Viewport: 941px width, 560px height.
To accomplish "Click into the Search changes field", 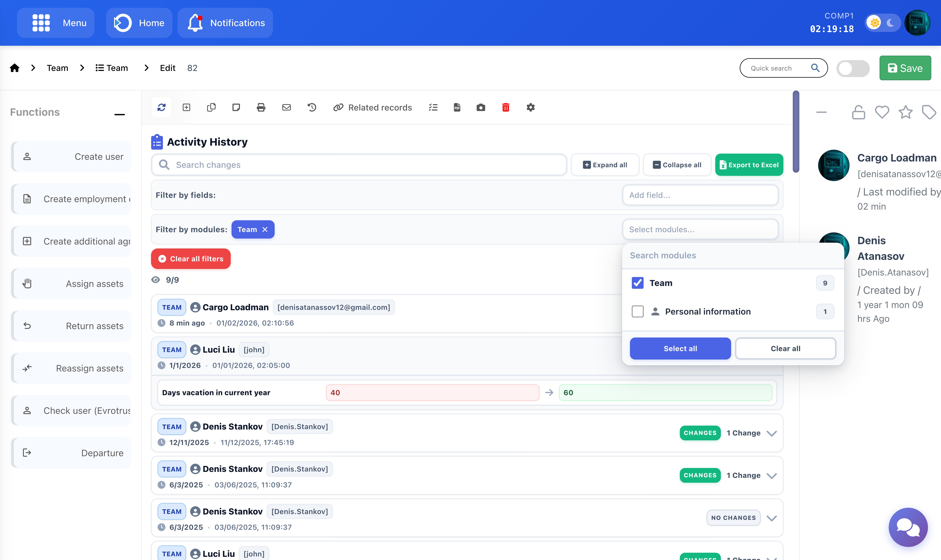I will pos(359,165).
